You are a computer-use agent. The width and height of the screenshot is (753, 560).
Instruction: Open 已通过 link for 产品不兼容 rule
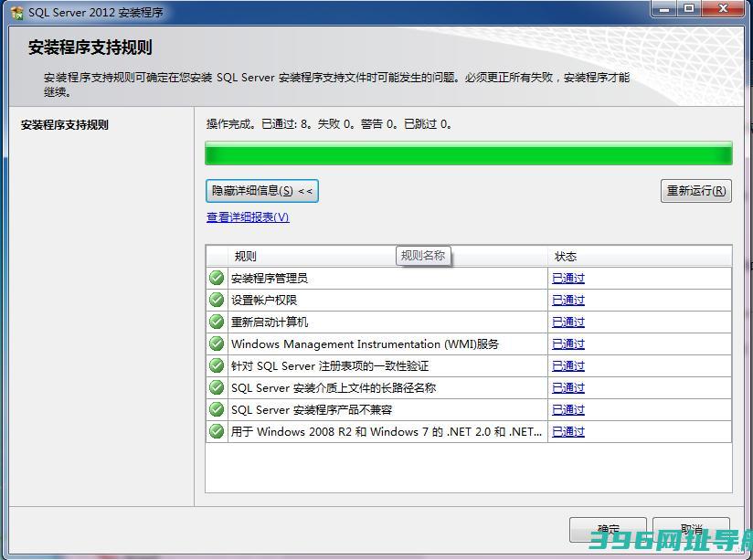[568, 409]
